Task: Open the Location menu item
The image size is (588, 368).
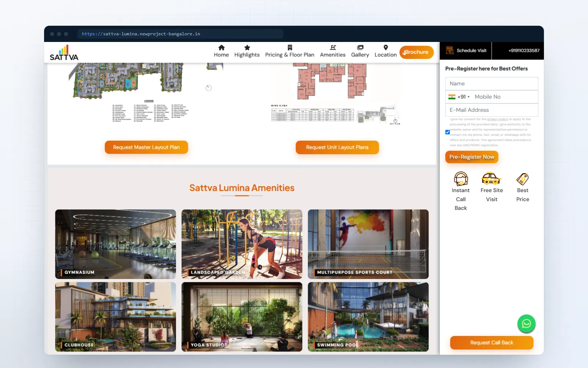Action: pos(386,52)
